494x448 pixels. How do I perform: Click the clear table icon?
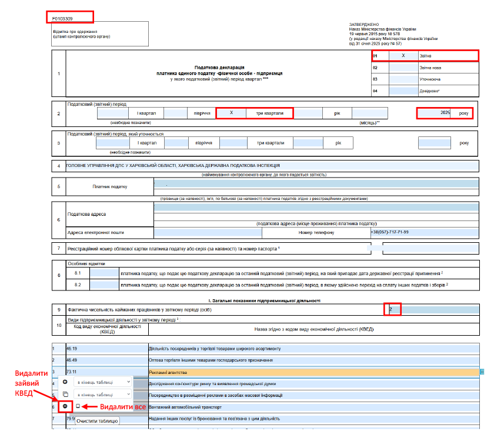(x=78, y=406)
